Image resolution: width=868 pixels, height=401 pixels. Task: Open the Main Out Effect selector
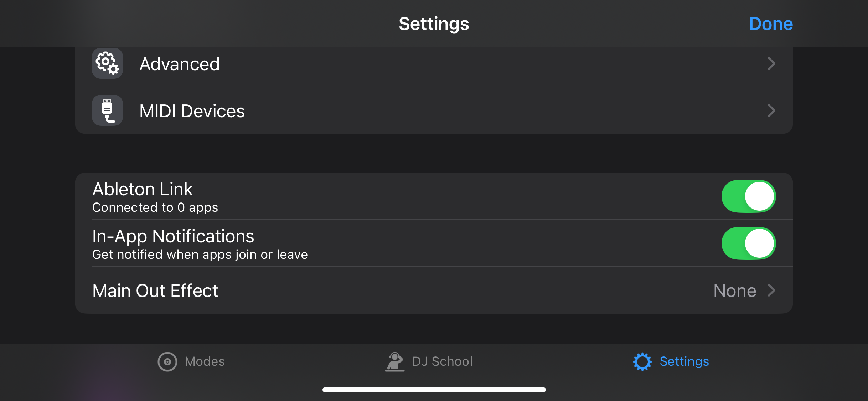click(x=428, y=291)
